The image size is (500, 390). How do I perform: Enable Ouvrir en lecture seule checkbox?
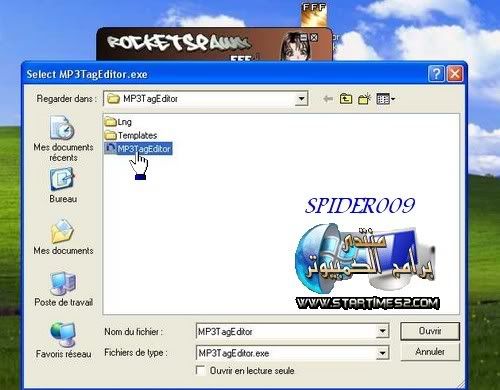[200, 370]
